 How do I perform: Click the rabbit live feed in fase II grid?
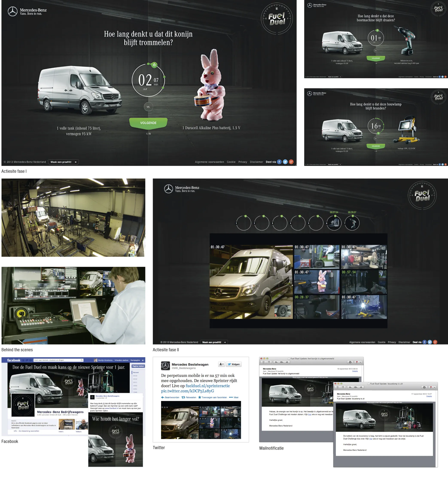click(x=317, y=282)
